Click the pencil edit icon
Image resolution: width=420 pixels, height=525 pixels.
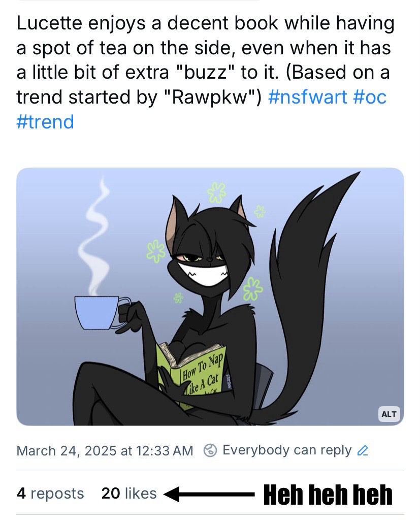363,451
